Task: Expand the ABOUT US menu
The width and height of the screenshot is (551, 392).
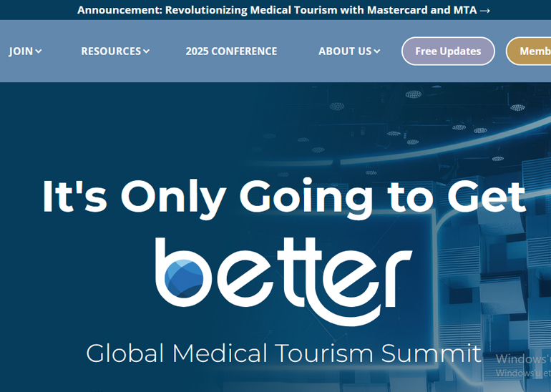Action: pyautogui.click(x=349, y=52)
